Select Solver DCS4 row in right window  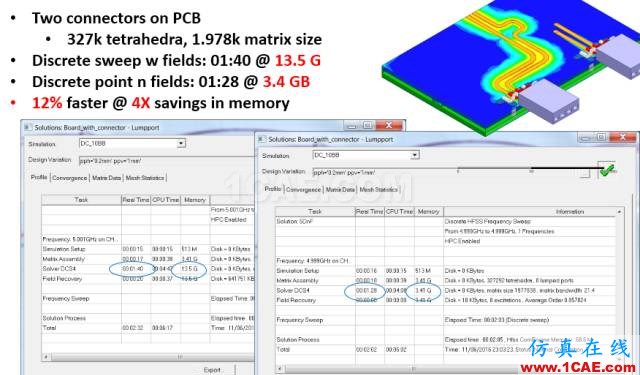click(446, 291)
